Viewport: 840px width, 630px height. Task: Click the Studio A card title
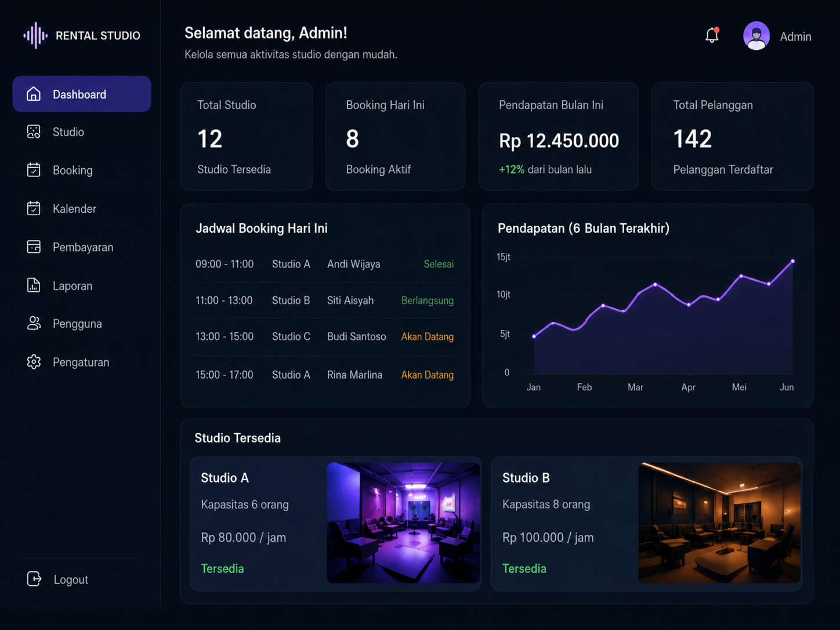click(x=225, y=478)
